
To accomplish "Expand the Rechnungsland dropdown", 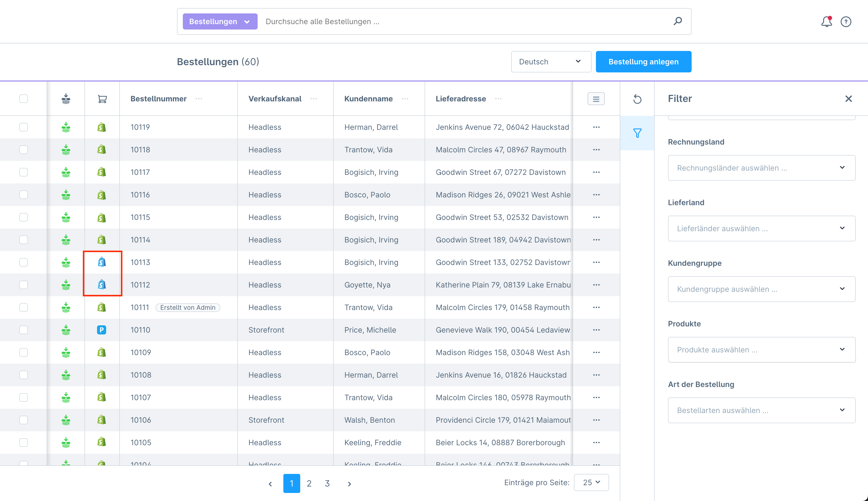I will (761, 168).
